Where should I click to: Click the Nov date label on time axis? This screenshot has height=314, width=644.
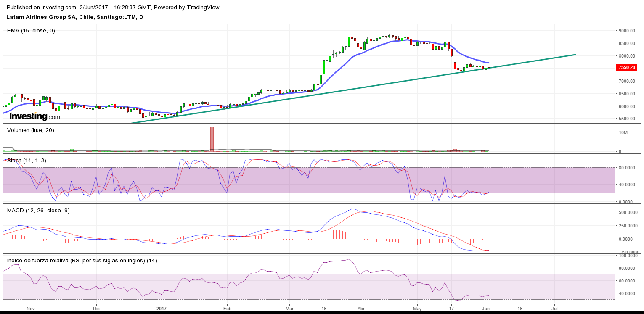click(30, 308)
